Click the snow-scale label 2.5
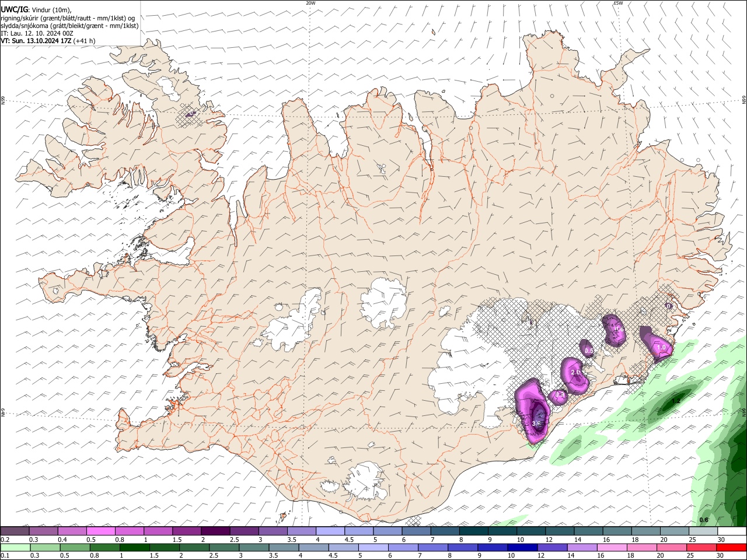The height and width of the screenshot is (560, 747). click(x=235, y=540)
